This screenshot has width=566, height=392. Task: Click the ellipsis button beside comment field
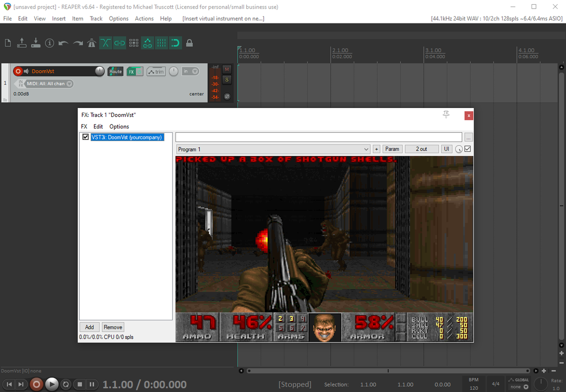point(468,138)
